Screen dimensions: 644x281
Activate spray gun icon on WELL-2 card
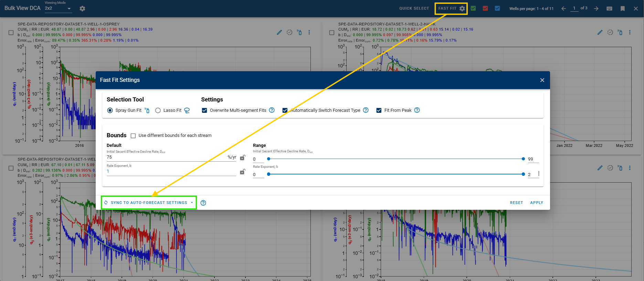[x=620, y=32]
